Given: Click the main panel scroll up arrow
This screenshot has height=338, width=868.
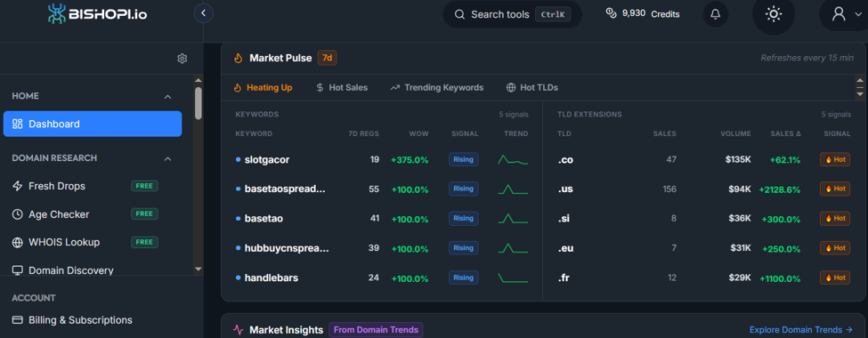Looking at the screenshot, I should (860, 80).
